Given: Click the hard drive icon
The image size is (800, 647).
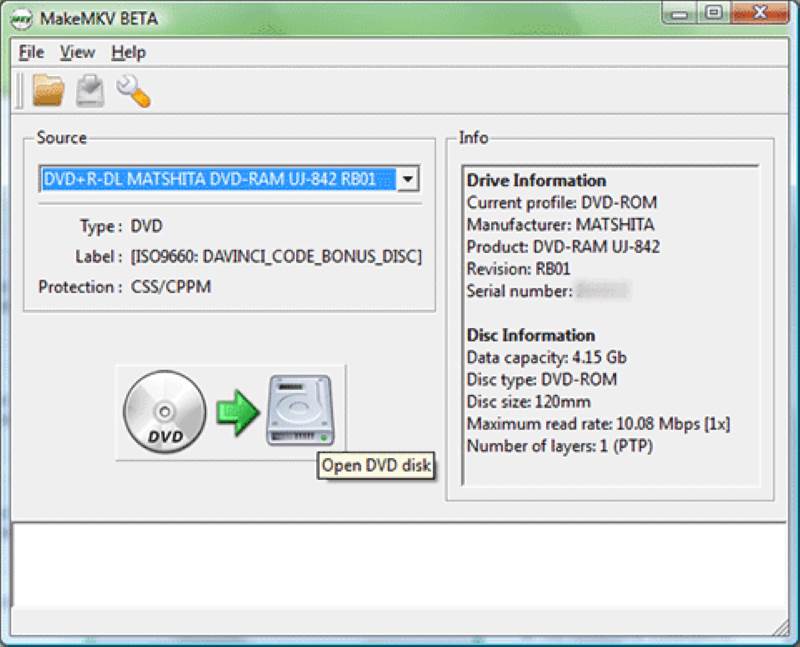Looking at the screenshot, I should (298, 408).
